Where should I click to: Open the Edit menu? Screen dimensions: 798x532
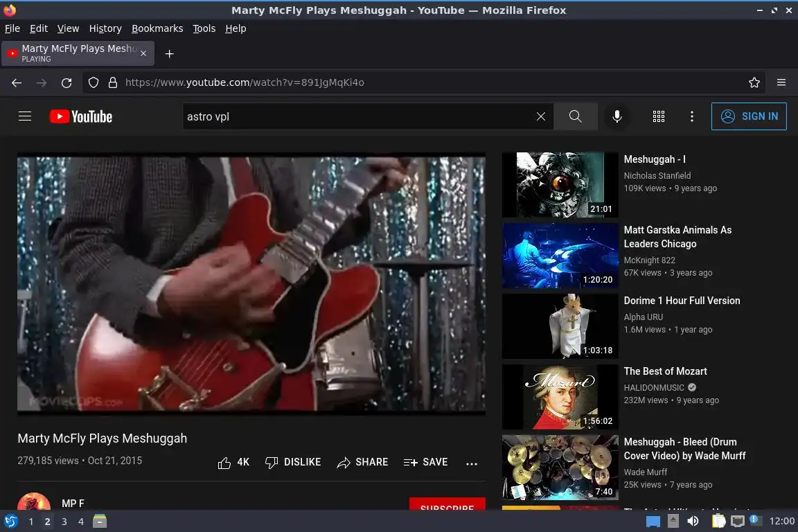(x=39, y=28)
